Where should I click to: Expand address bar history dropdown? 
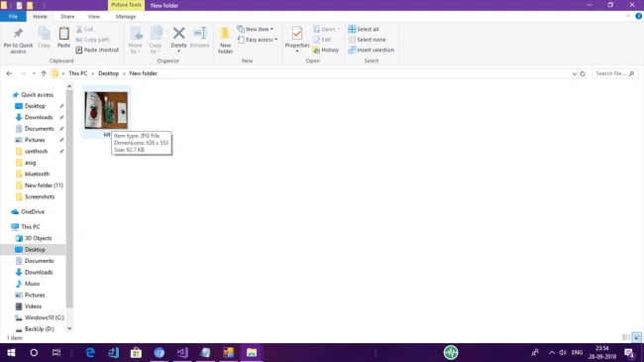point(575,73)
